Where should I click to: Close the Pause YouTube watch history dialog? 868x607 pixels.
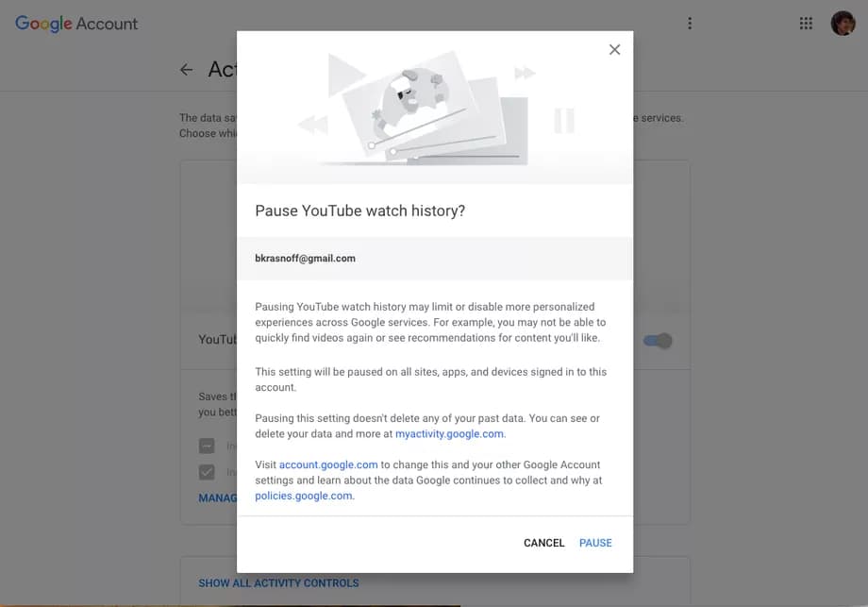pos(614,50)
